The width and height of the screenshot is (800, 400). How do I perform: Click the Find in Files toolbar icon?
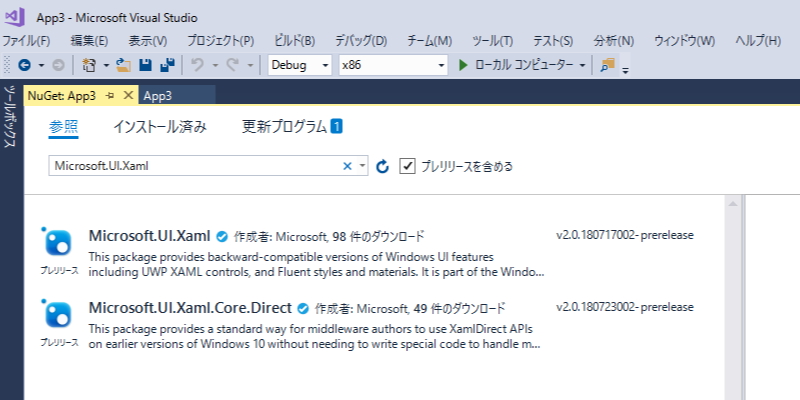pos(607,65)
